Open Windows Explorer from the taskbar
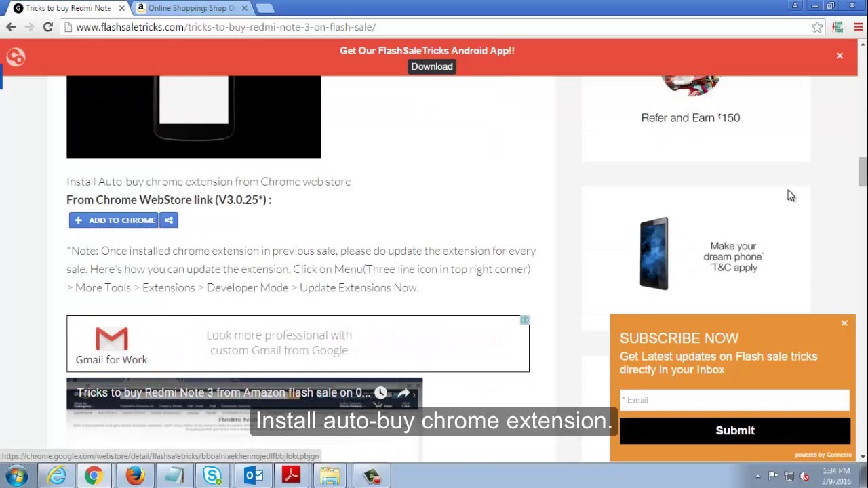The height and width of the screenshot is (488, 868). point(331,476)
